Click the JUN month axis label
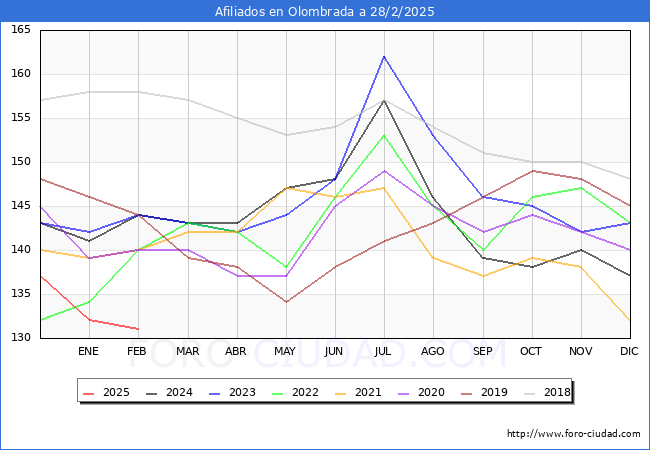 [x=334, y=351]
